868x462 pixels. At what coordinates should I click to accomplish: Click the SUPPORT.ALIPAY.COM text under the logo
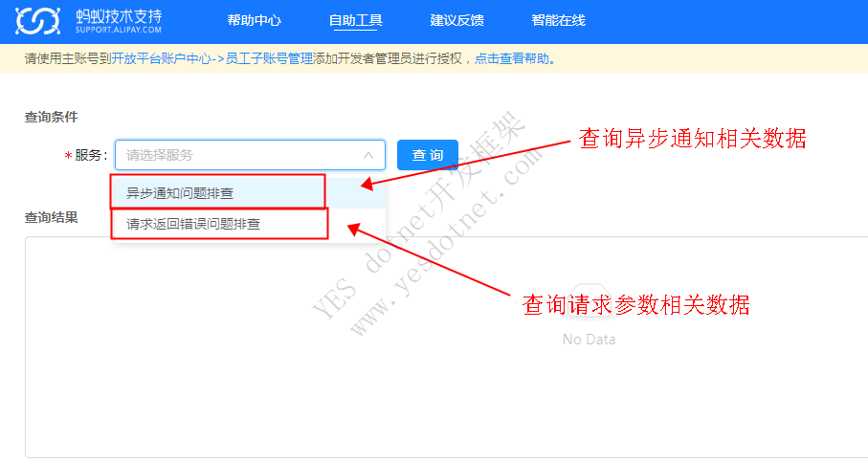tap(119, 32)
